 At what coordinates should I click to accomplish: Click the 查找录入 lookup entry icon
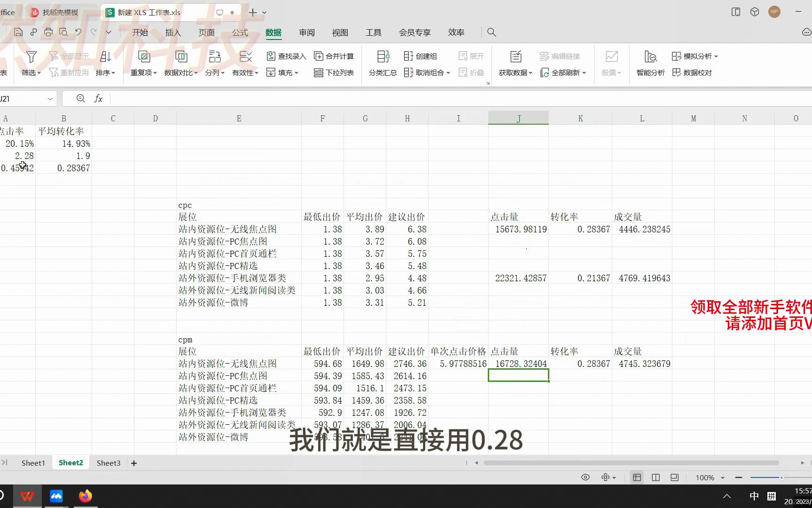pos(271,56)
